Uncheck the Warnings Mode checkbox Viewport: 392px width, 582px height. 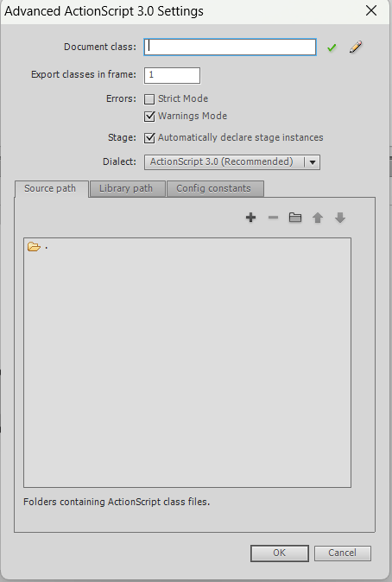[x=149, y=117]
